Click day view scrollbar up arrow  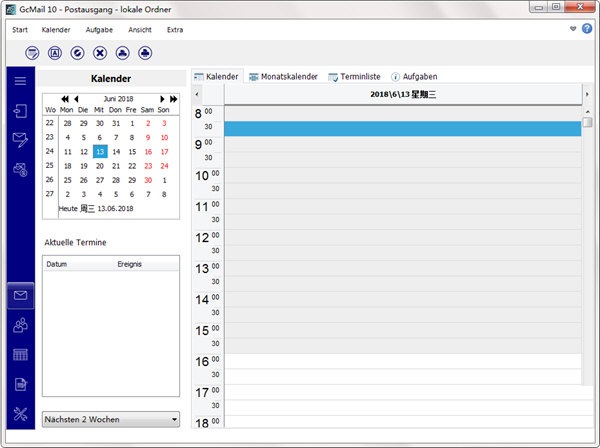tap(587, 111)
